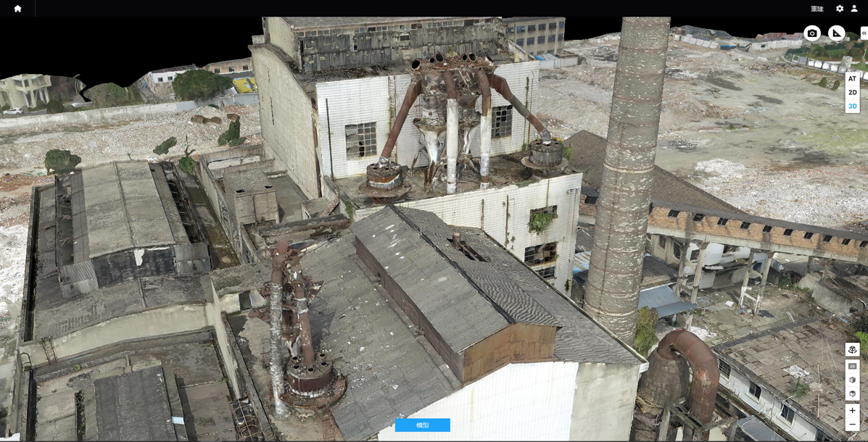Image resolution: width=868 pixels, height=442 pixels.
Task: Zoom out with the minus button
Action: click(852, 425)
